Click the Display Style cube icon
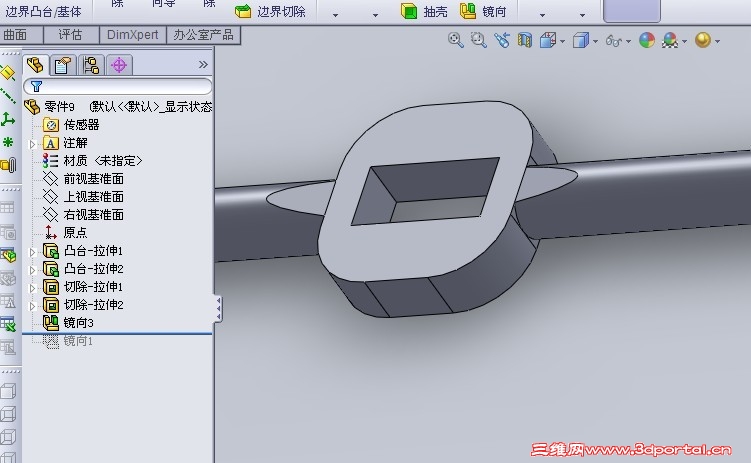 coord(580,40)
